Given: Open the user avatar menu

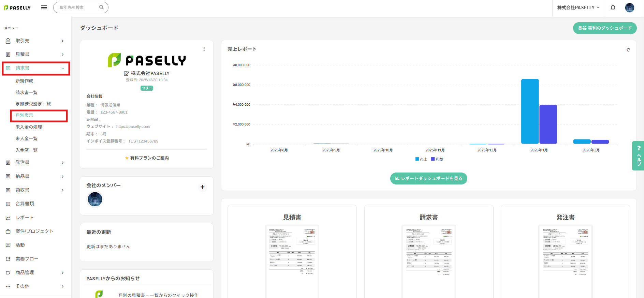Looking at the screenshot, I should (629, 8).
